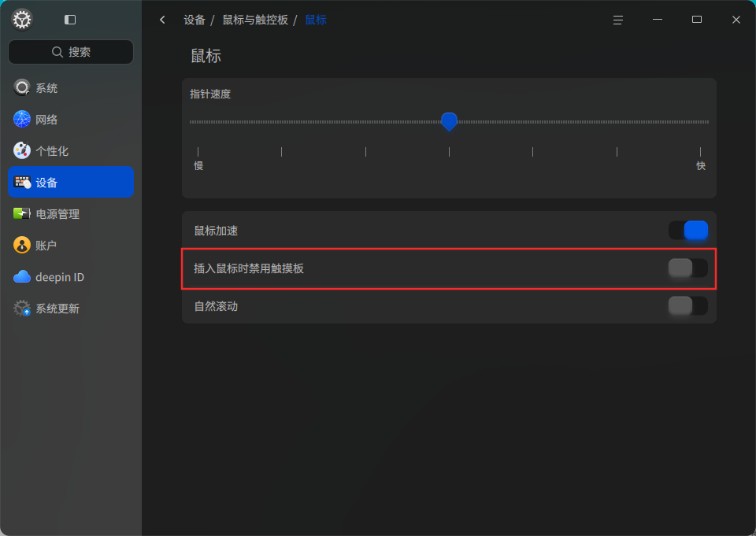Click the 指针速度 slider handle
756x536 pixels.
(449, 121)
